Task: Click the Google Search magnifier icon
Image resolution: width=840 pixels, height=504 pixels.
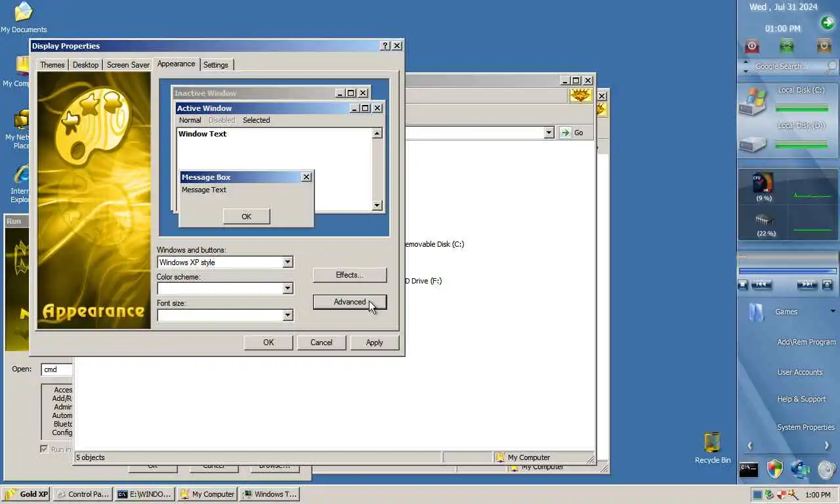Action: click(x=831, y=66)
